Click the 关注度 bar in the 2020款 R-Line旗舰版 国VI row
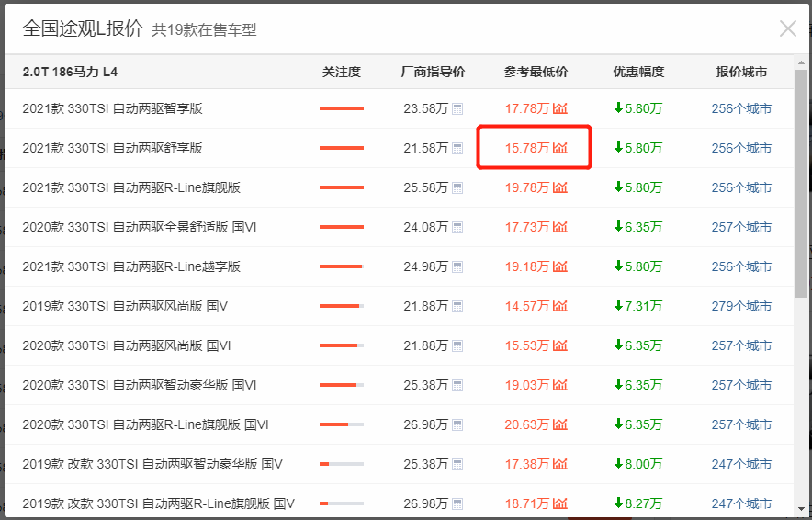This screenshot has width=812, height=520. tap(342, 424)
